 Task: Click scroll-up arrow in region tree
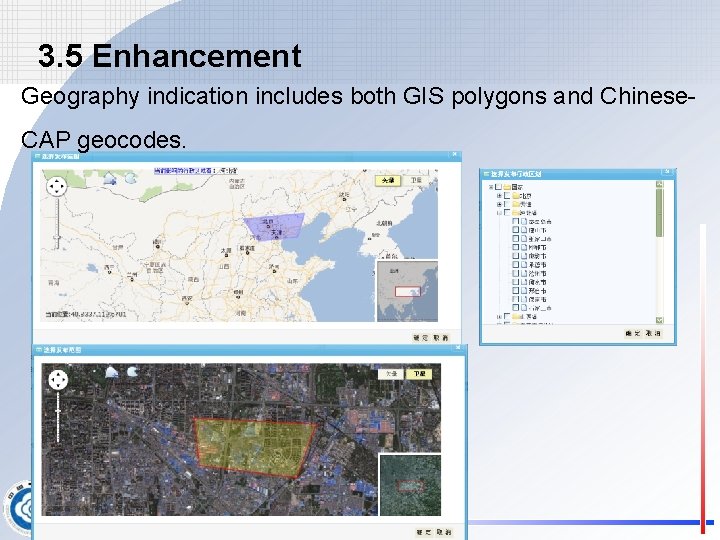tap(660, 184)
